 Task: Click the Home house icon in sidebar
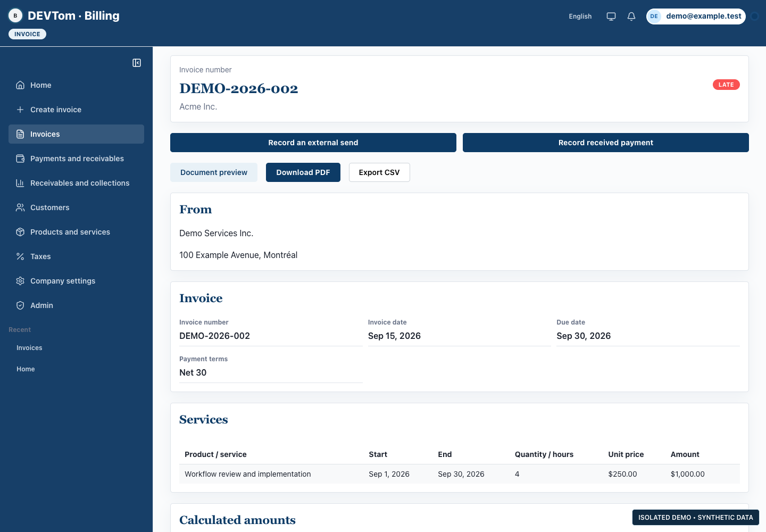(20, 85)
